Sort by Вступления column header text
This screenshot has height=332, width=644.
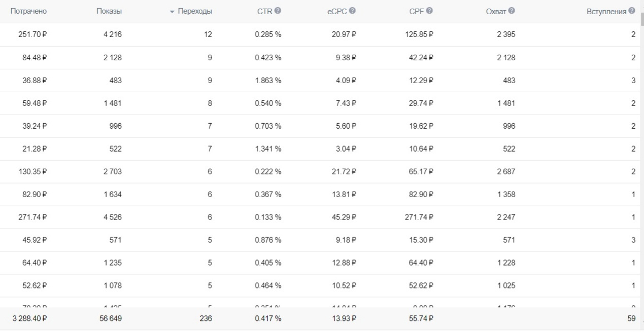click(x=606, y=11)
